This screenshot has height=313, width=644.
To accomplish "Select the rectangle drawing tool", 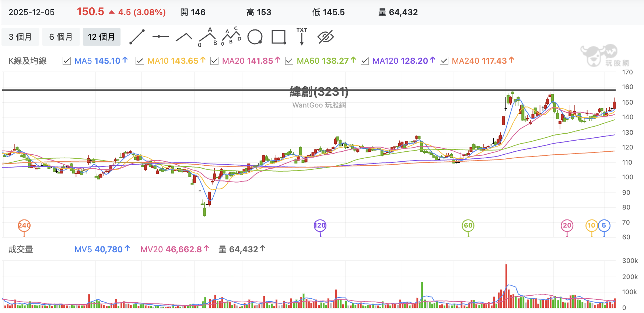I will (279, 37).
